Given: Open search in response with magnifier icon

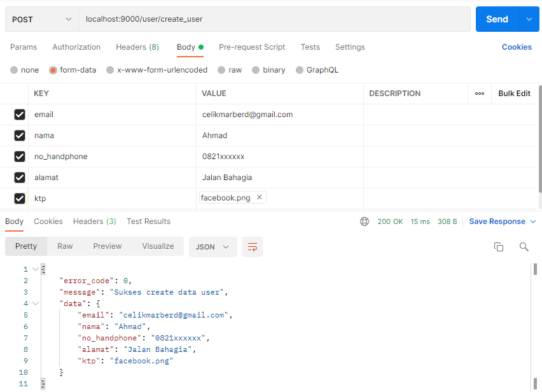Looking at the screenshot, I should pos(524,247).
